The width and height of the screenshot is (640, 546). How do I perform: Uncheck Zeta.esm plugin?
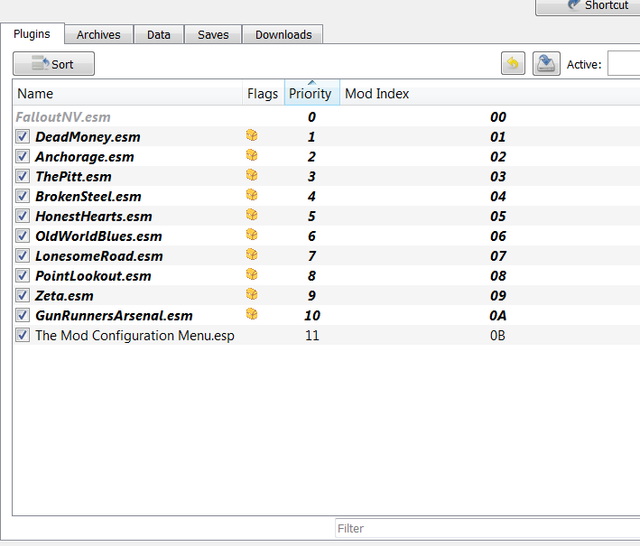click(22, 295)
